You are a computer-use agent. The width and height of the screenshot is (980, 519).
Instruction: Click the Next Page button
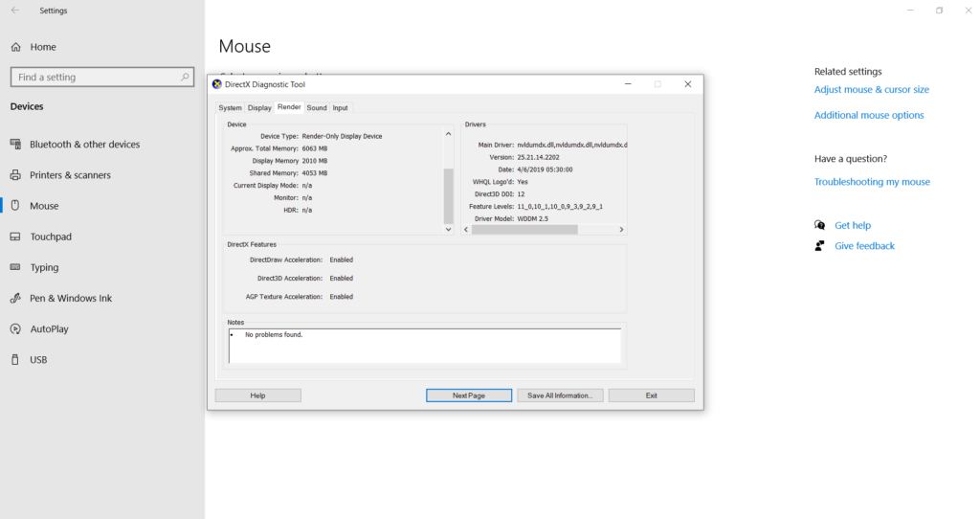click(x=469, y=395)
